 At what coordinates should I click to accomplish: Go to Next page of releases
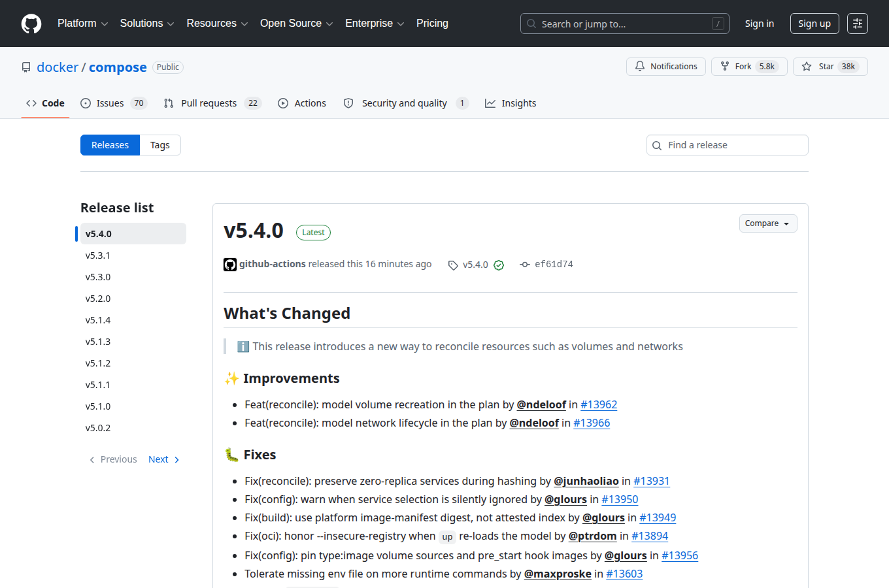point(163,459)
